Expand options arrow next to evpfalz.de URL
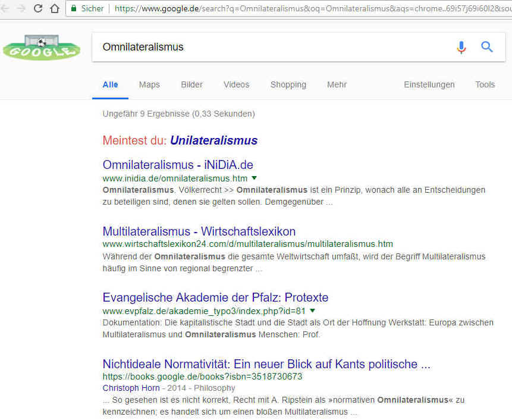Viewport: 512px width, 420px height. (x=312, y=311)
